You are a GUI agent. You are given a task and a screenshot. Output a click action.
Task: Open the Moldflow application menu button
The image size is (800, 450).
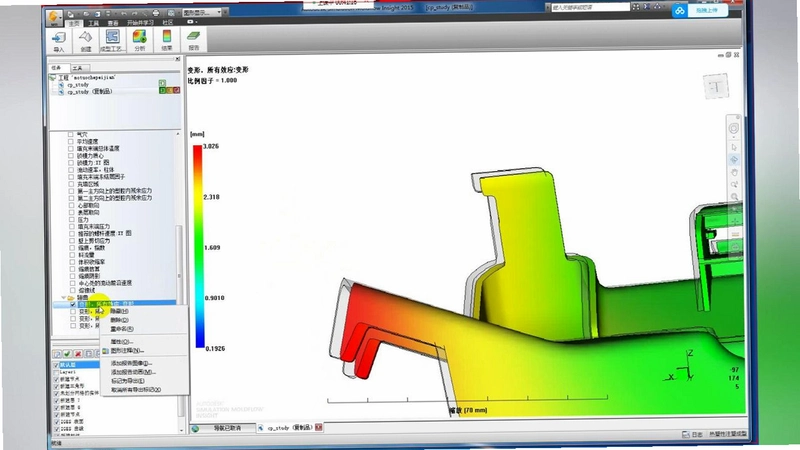pos(54,17)
